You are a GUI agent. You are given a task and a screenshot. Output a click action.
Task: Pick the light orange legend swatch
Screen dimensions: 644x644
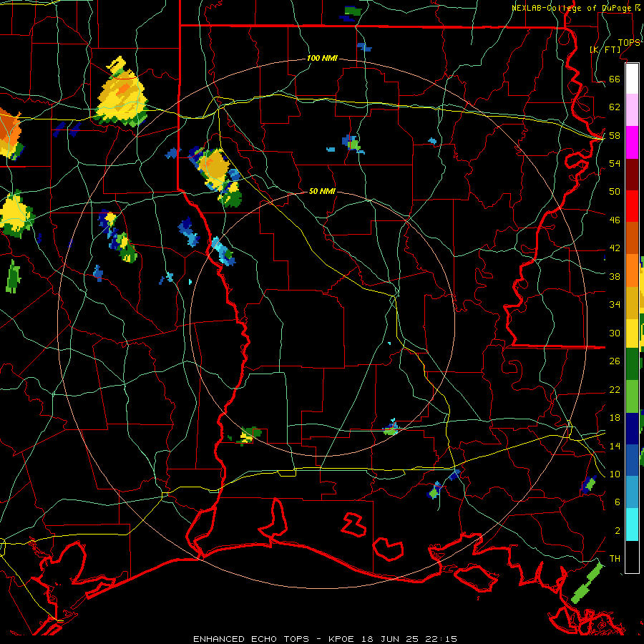[632, 270]
